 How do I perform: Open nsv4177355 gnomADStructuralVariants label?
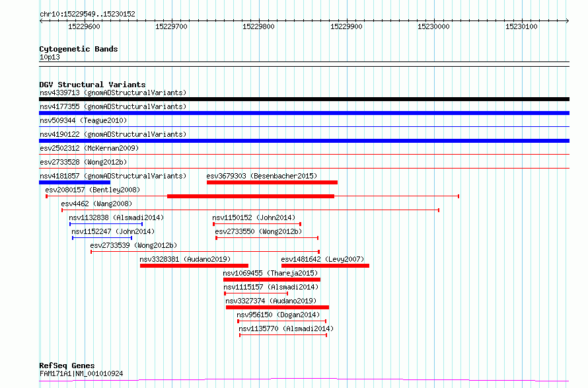(x=113, y=106)
